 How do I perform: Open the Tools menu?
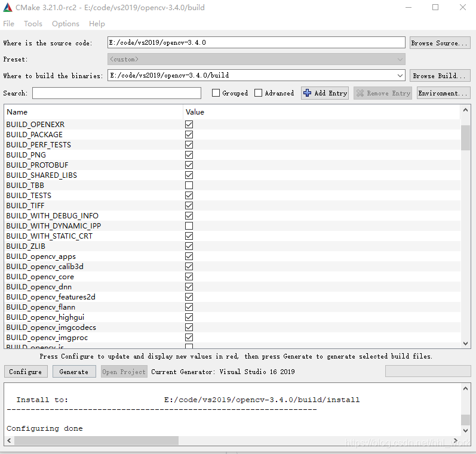[33, 24]
